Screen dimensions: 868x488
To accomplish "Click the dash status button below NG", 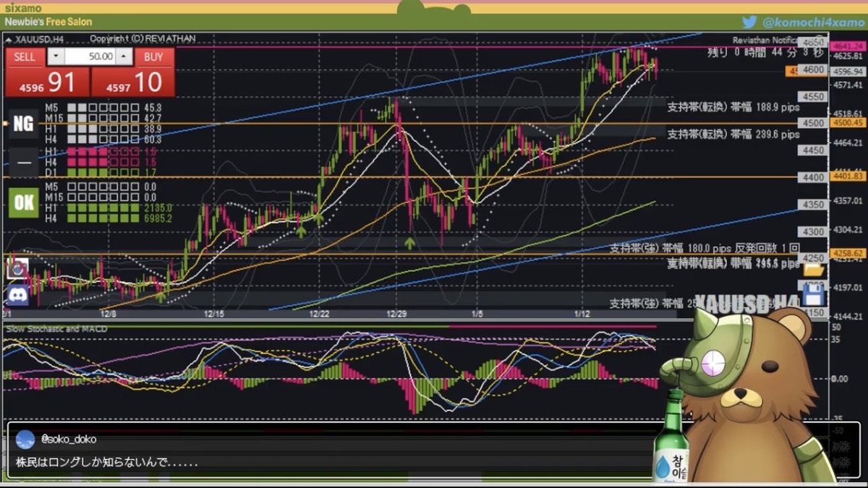I will click(23, 163).
